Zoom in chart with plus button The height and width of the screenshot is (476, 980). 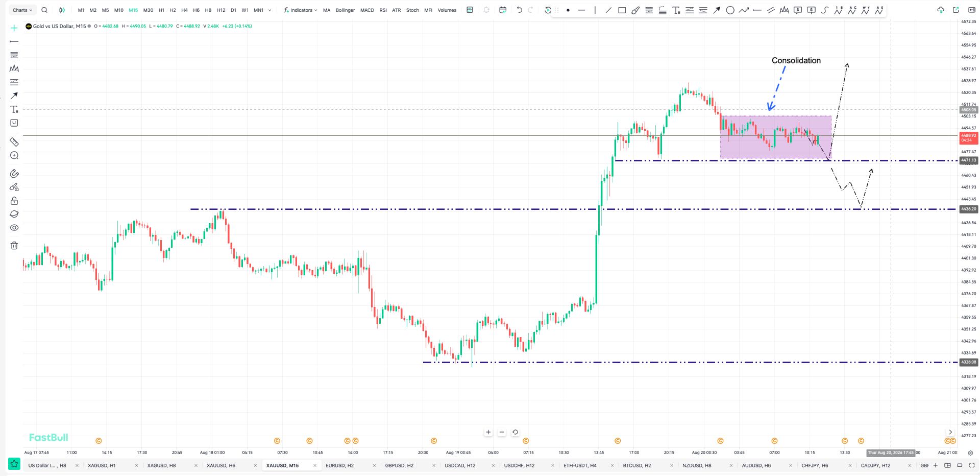(x=488, y=432)
